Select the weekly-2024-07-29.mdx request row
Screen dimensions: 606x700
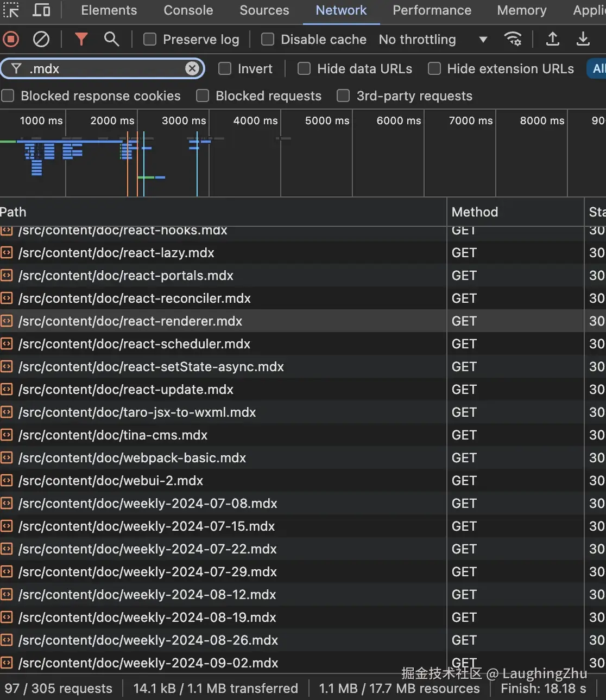303,572
